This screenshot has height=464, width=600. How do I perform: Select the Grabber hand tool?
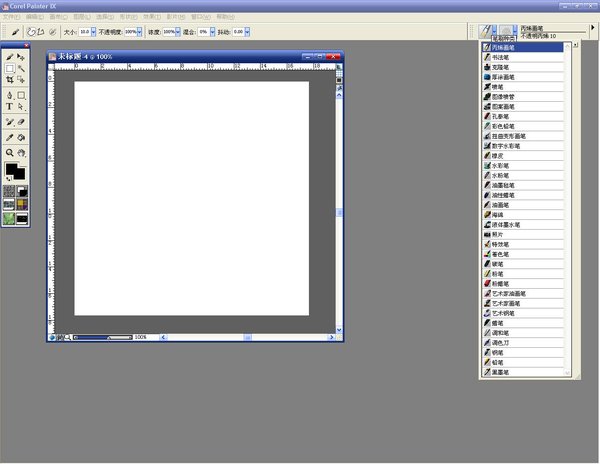point(21,153)
